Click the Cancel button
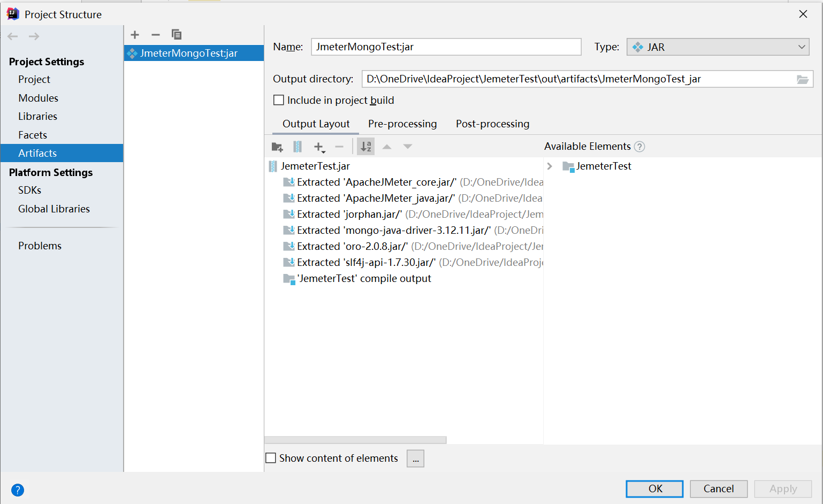This screenshot has height=504, width=823. pyautogui.click(x=719, y=488)
